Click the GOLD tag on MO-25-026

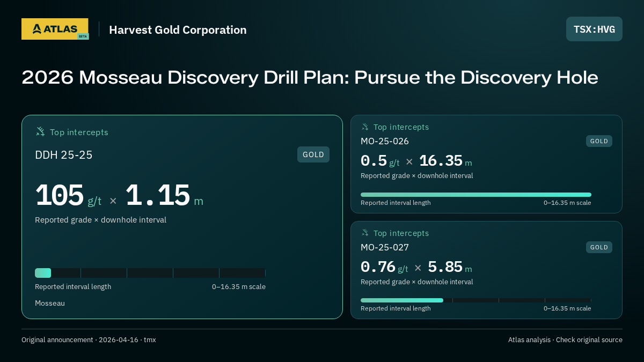(x=599, y=141)
